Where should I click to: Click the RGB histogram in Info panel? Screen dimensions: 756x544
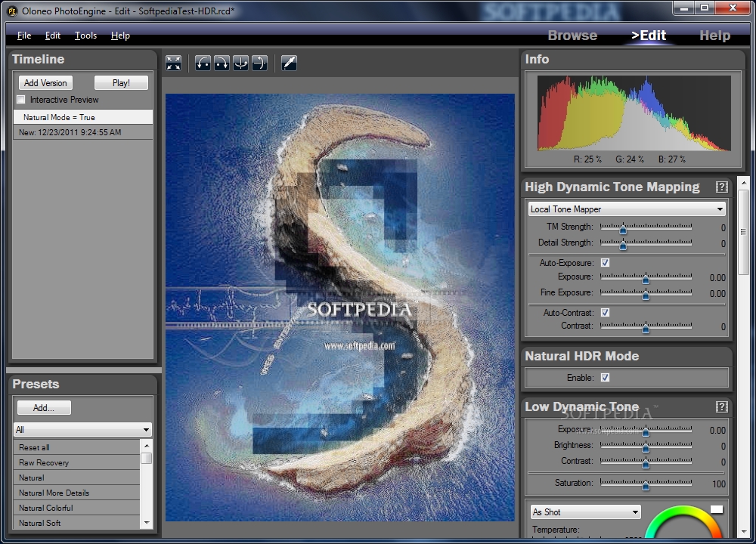coord(634,113)
